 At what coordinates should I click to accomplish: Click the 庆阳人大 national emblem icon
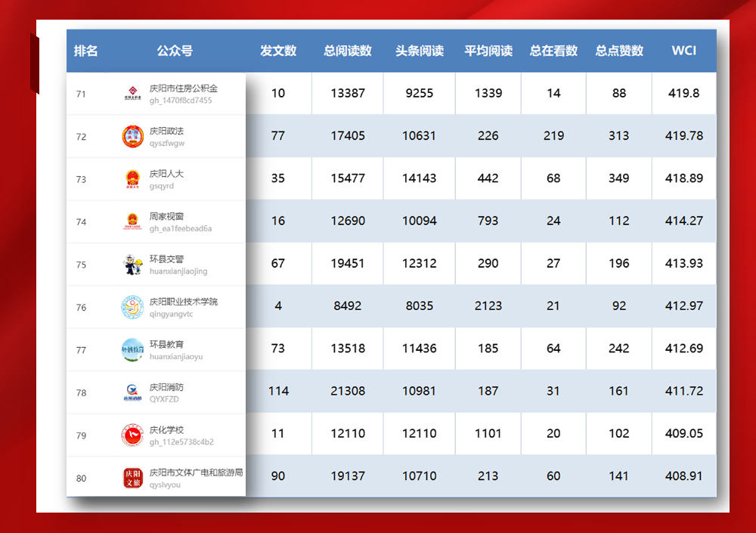[132, 179]
